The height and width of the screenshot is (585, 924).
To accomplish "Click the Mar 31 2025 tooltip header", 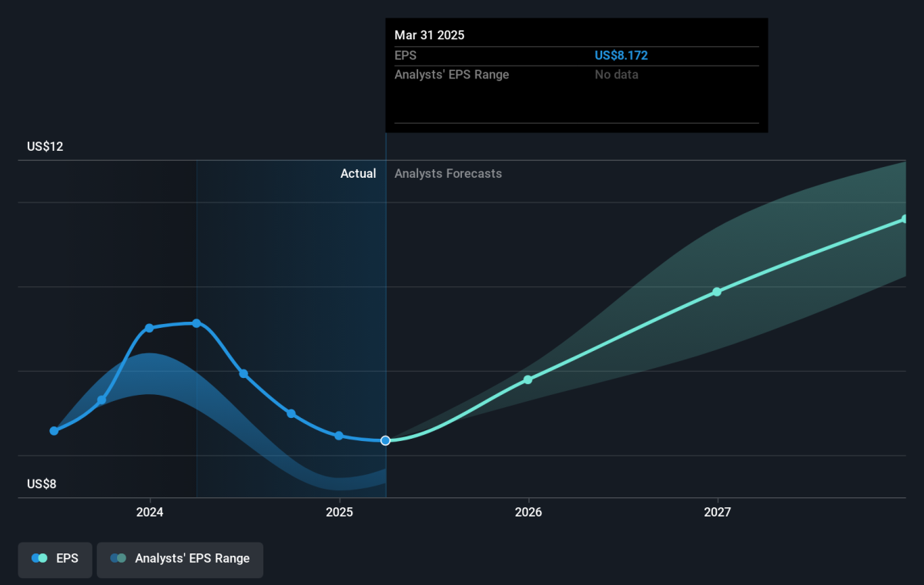I will click(x=430, y=35).
